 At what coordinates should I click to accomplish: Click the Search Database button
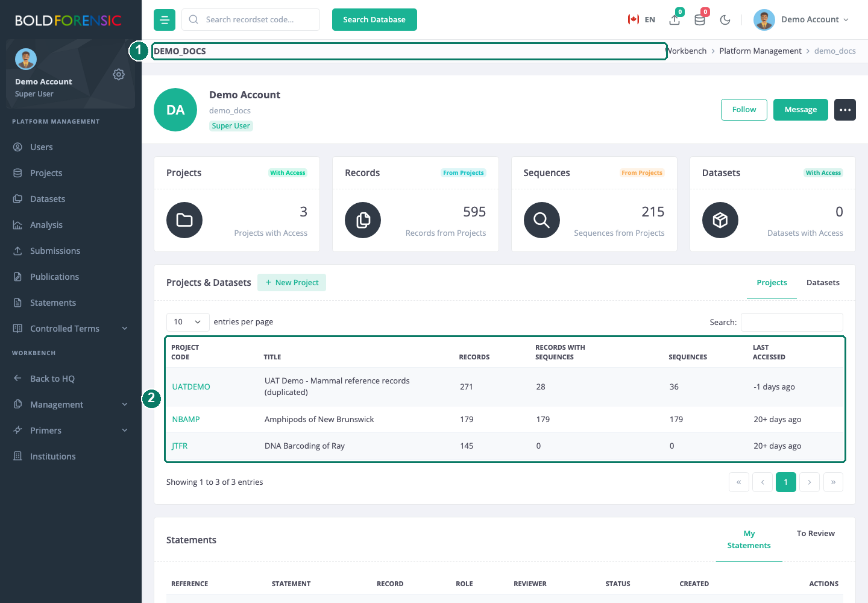374,20
